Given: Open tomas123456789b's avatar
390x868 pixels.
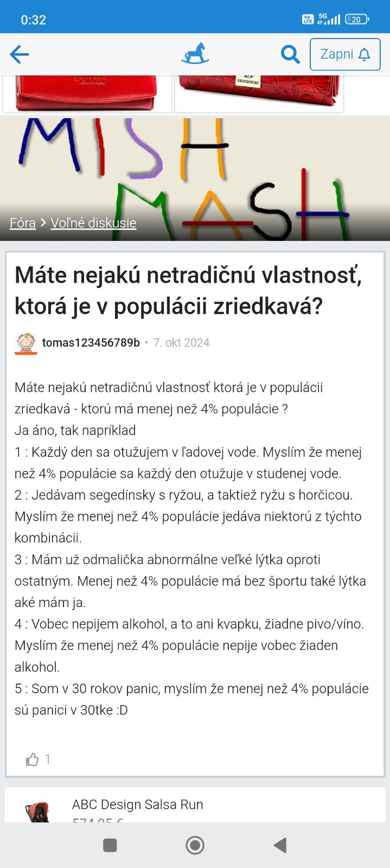Looking at the screenshot, I should pos(25,343).
